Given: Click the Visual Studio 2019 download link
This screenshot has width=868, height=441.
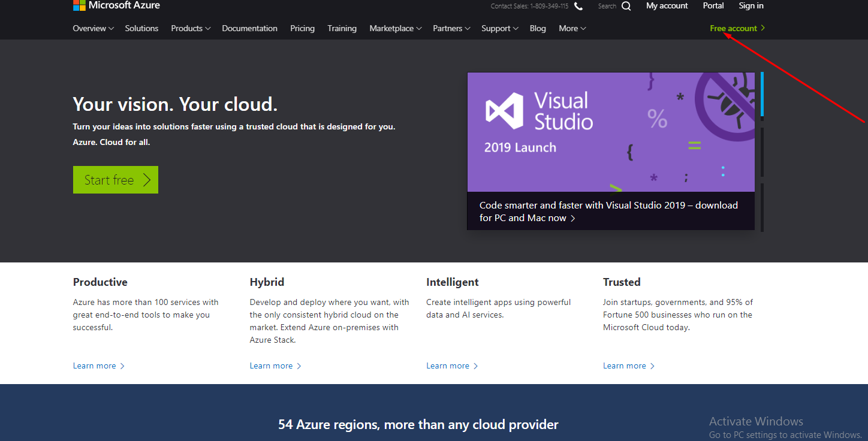Looking at the screenshot, I should [x=608, y=212].
